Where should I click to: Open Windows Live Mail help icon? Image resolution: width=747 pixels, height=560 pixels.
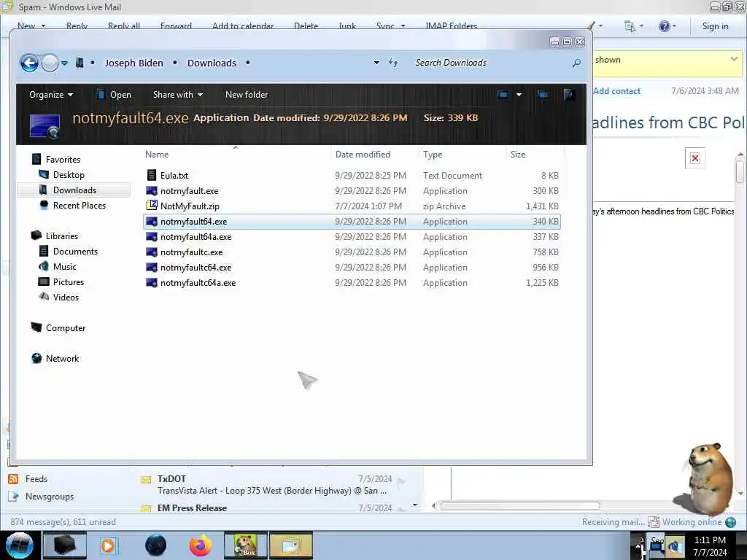664,26
